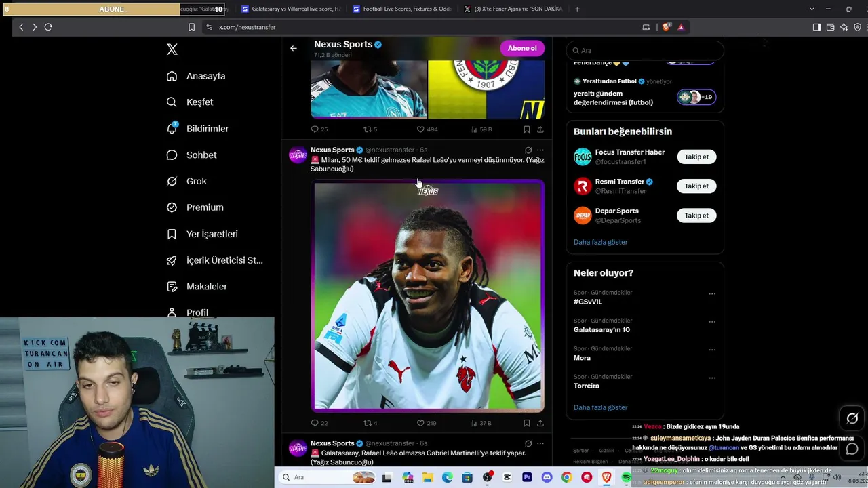The height and width of the screenshot is (488, 868).
Task: Switch to the Fener Ajans X tab
Action: click(x=512, y=9)
